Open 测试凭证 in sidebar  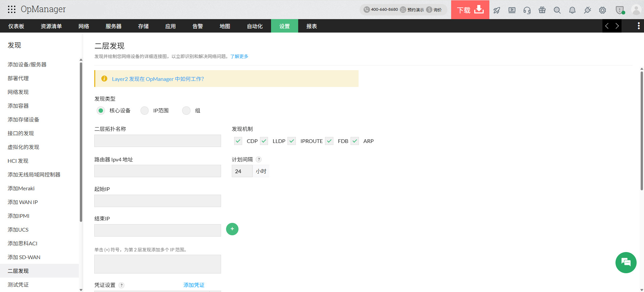(18, 285)
